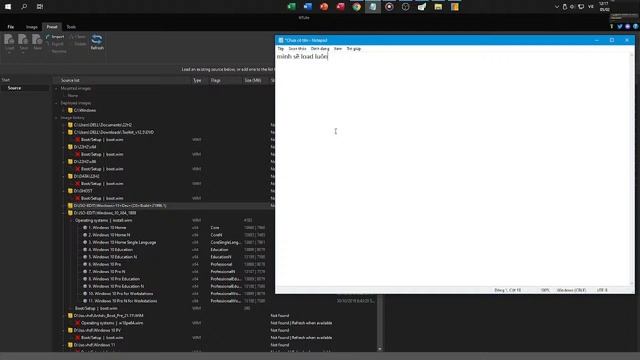640x360 pixels.
Task: Click the Load preset icon
Action: (x=9, y=40)
